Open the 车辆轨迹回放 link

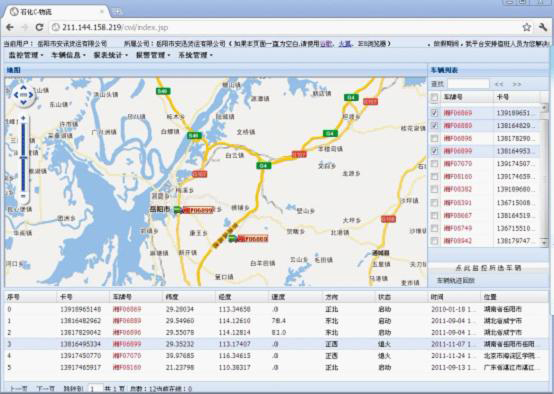point(456,281)
